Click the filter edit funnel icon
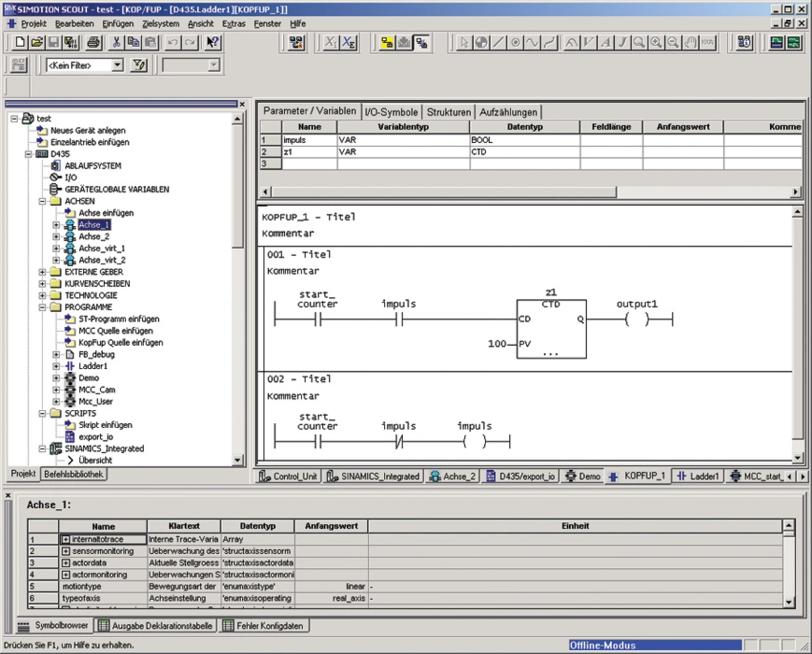 [138, 65]
